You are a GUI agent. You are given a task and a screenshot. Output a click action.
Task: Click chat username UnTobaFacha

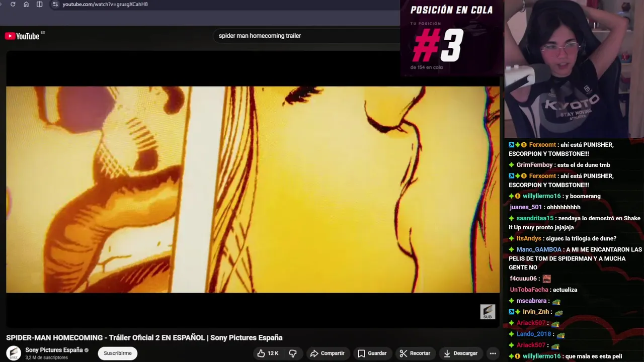(x=529, y=290)
